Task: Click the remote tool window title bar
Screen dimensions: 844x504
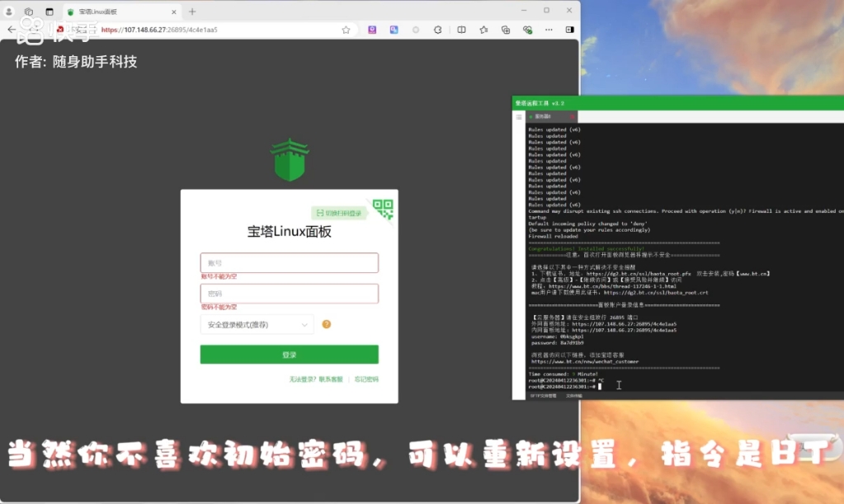Action: pyautogui.click(x=678, y=103)
